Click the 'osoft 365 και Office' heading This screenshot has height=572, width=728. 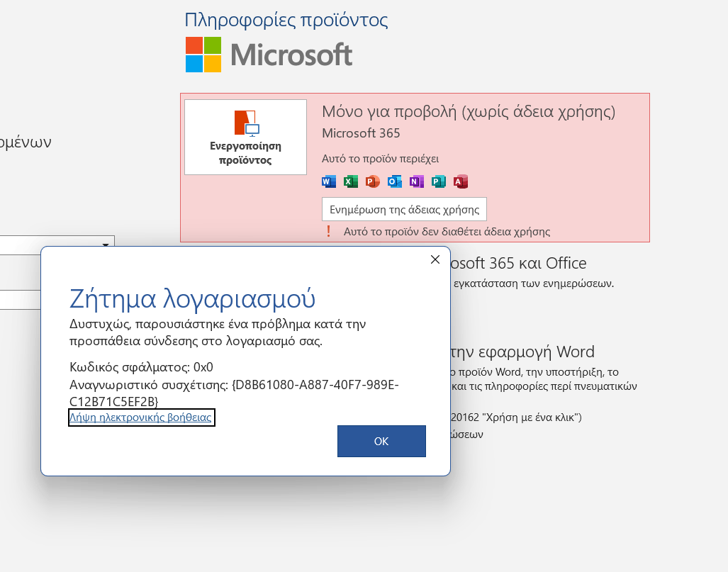519,263
